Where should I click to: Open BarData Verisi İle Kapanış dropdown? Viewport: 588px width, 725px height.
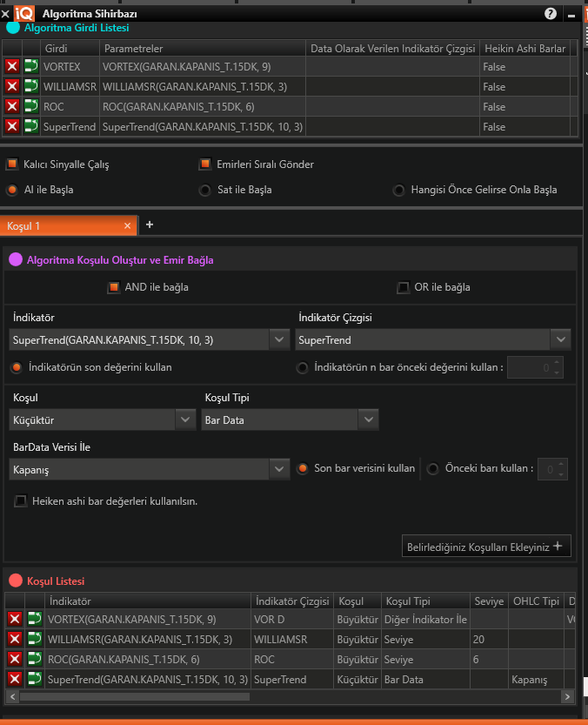(x=278, y=469)
